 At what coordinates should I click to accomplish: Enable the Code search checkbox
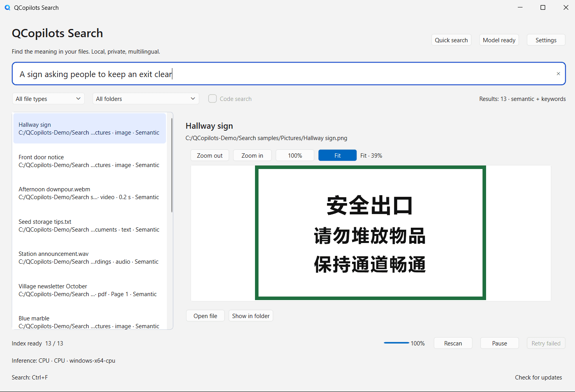[212, 99]
